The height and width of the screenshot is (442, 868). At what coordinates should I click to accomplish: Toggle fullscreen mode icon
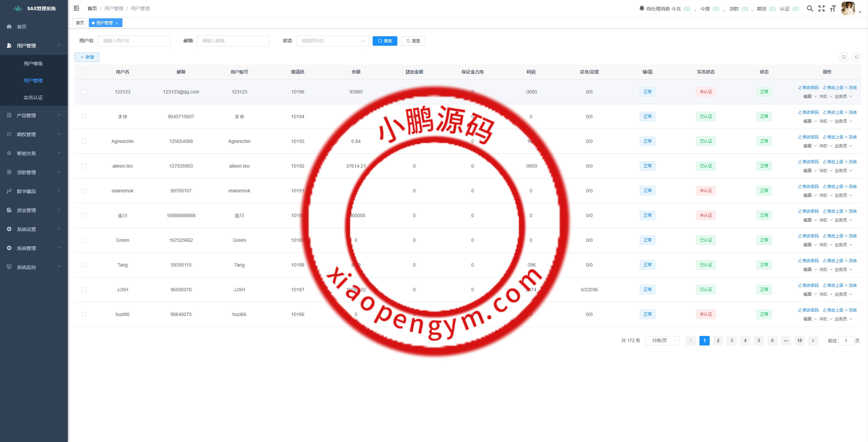coord(821,8)
